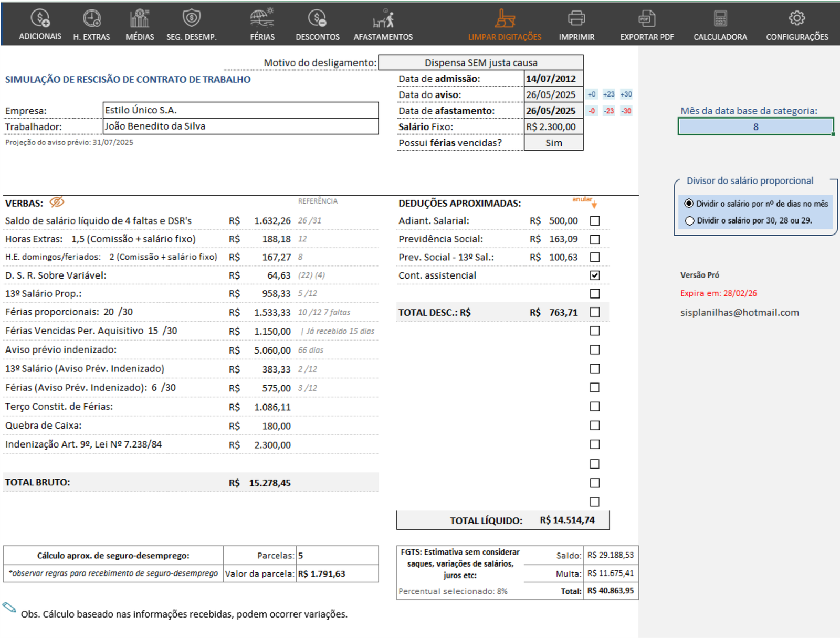840x638 pixels.
Task: Open the Adicionais coin-plus icon
Action: coord(40,18)
